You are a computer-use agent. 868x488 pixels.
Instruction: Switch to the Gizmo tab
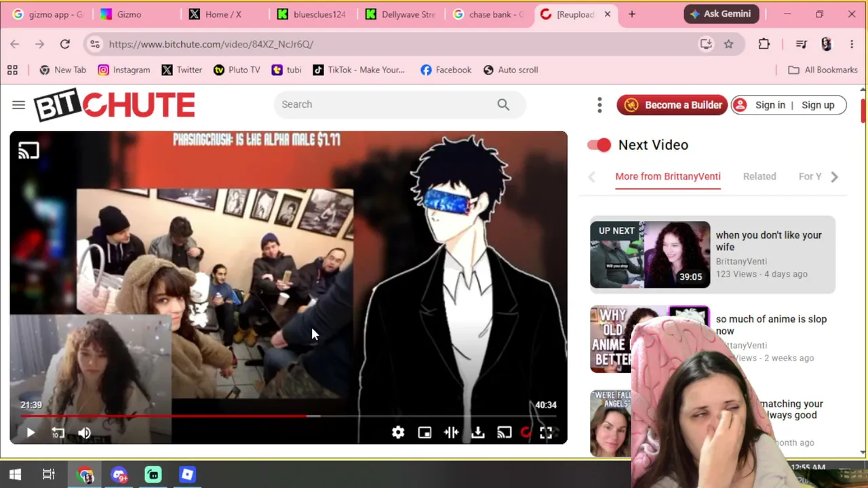pyautogui.click(x=136, y=14)
